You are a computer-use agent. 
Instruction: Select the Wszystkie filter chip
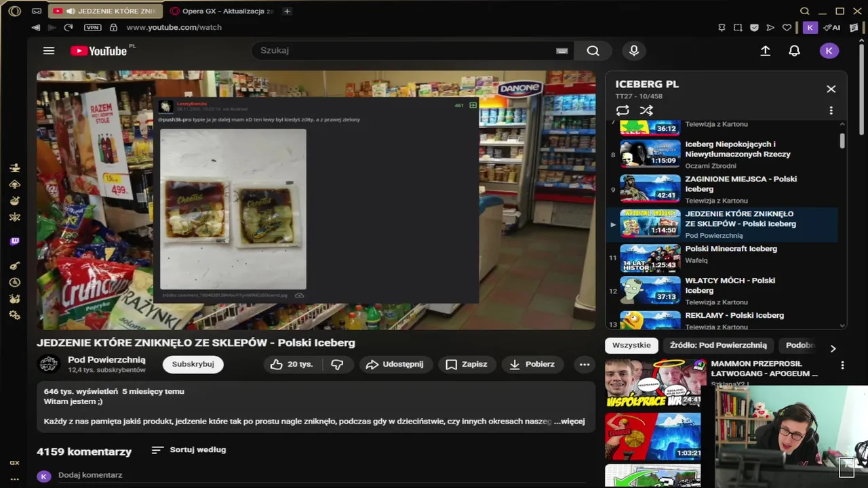pyautogui.click(x=631, y=345)
